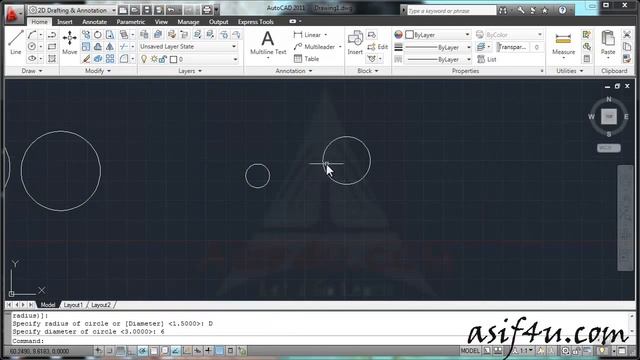This screenshot has height=360, width=640.
Task: Expand the Modify panel
Action: (98, 71)
